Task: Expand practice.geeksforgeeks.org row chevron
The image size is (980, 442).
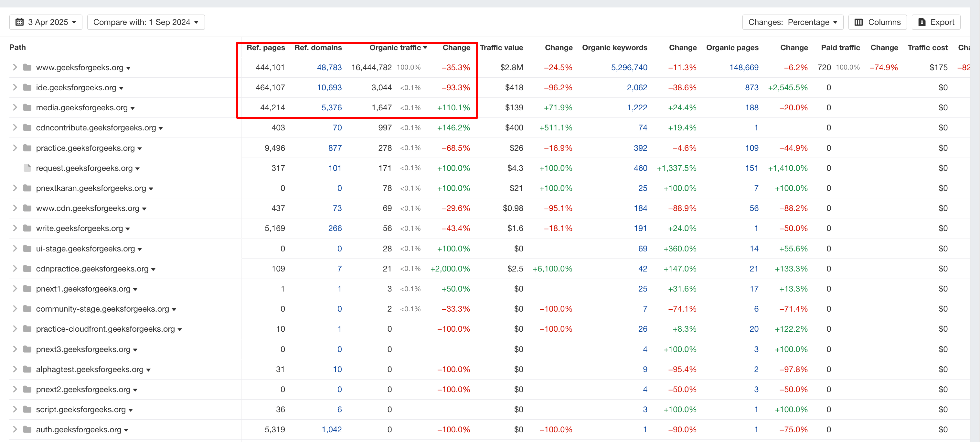Action: click(15, 148)
